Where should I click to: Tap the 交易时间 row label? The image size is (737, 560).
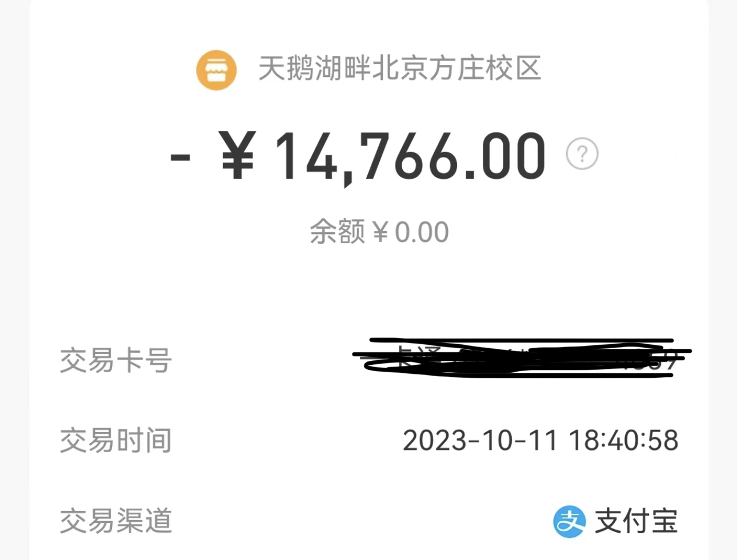click(116, 441)
